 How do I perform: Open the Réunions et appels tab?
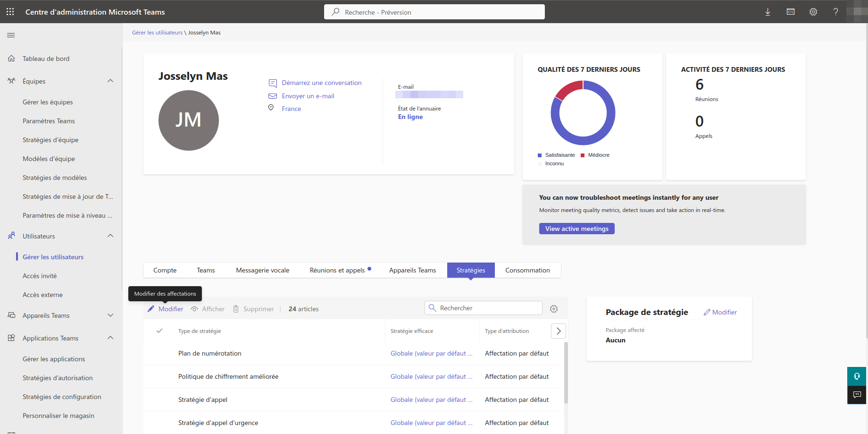tap(337, 270)
